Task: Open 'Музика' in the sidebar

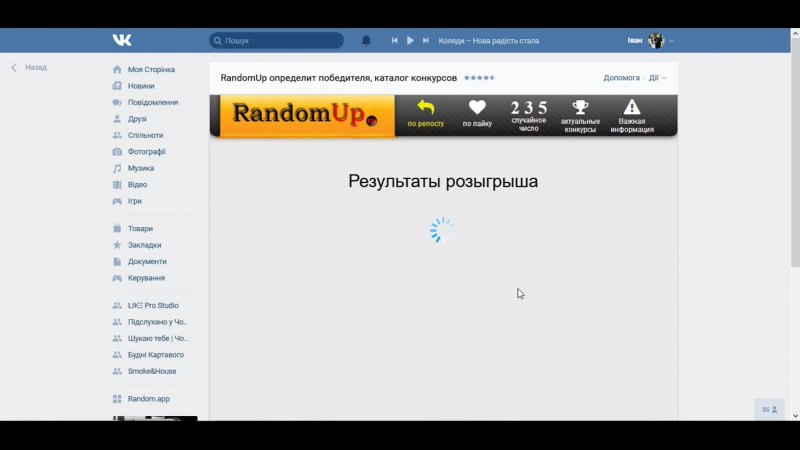Action: pyautogui.click(x=140, y=168)
